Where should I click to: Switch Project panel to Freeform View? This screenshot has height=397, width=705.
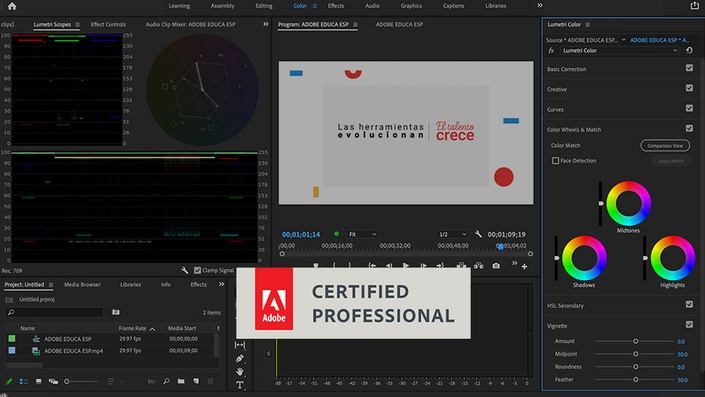point(53,381)
